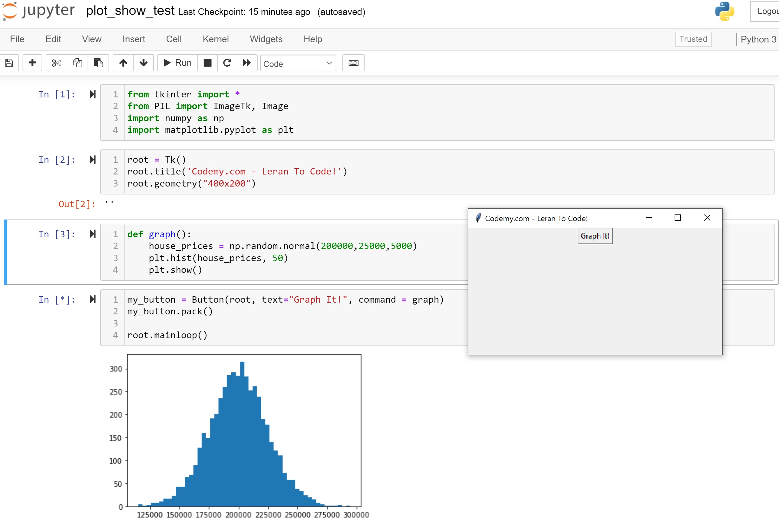Open the Edit menu

point(53,39)
